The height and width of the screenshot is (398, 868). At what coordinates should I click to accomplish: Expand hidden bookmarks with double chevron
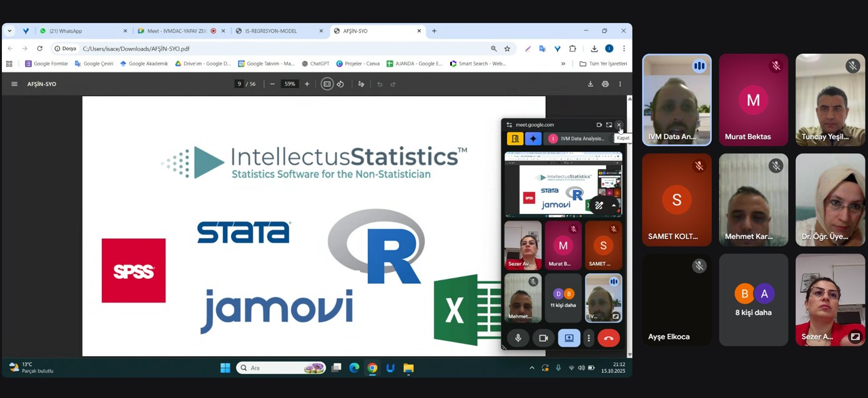coord(563,64)
